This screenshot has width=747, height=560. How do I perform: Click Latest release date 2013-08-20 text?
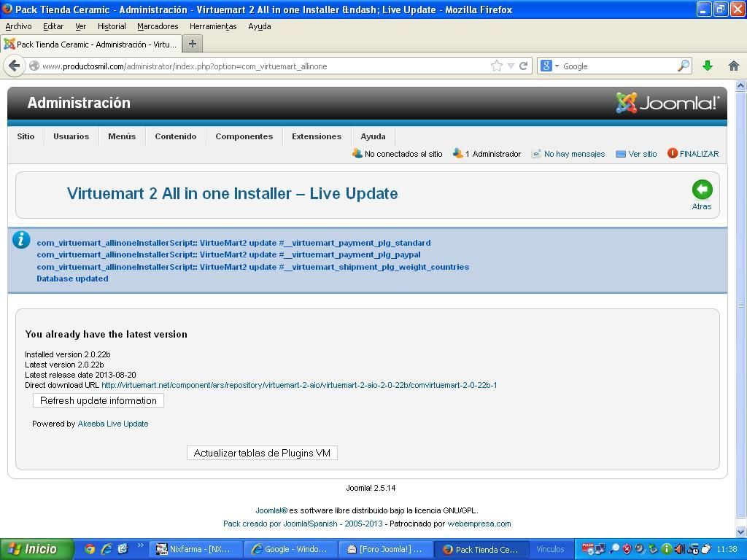(80, 375)
